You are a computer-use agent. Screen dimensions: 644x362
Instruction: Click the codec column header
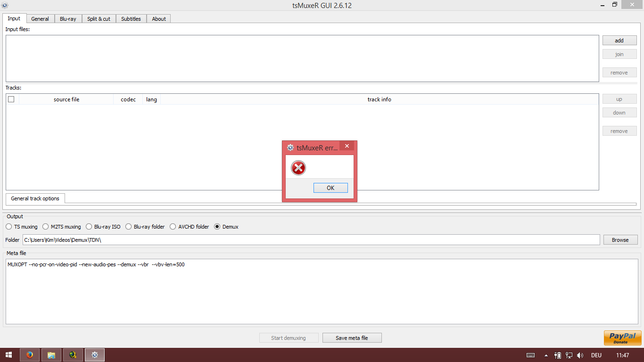pos(128,99)
